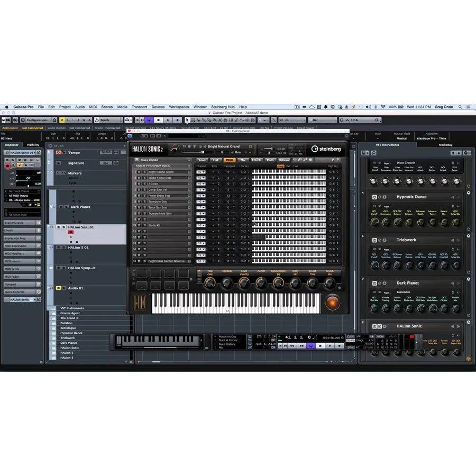Click the Bright Natural Grand level slider
The height and width of the screenshot is (476, 476).
(194, 152)
